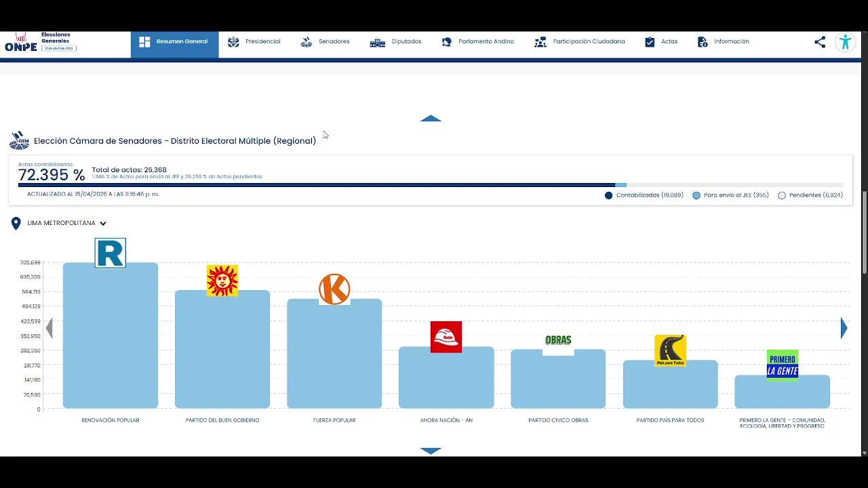Click the País para Todos road logo
Screen dimensions: 868x488
click(x=670, y=350)
